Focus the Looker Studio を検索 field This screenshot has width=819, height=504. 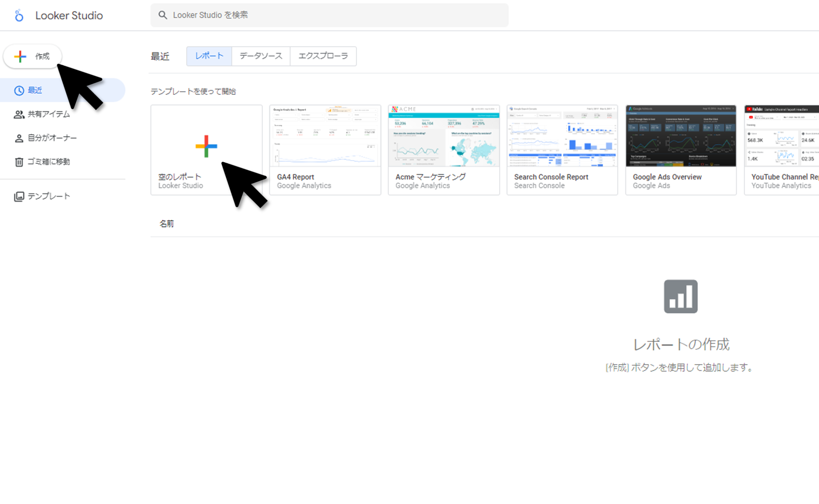(x=334, y=15)
